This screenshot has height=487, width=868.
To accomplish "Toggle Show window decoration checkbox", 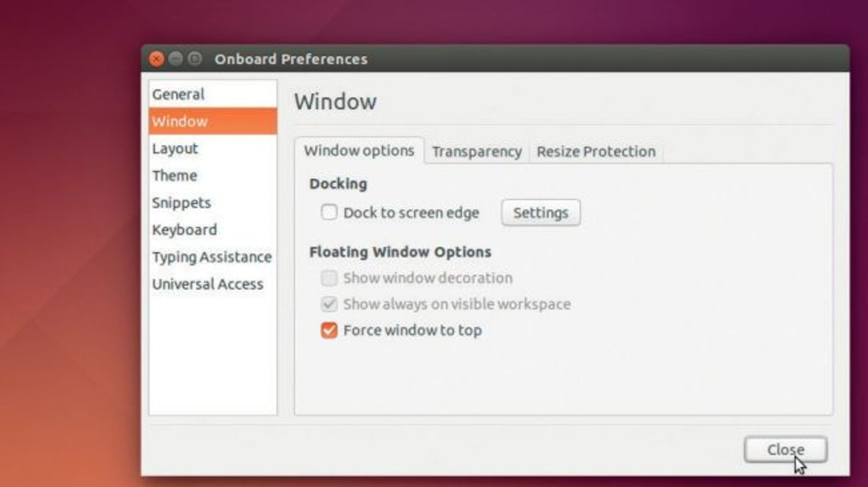I will point(329,278).
